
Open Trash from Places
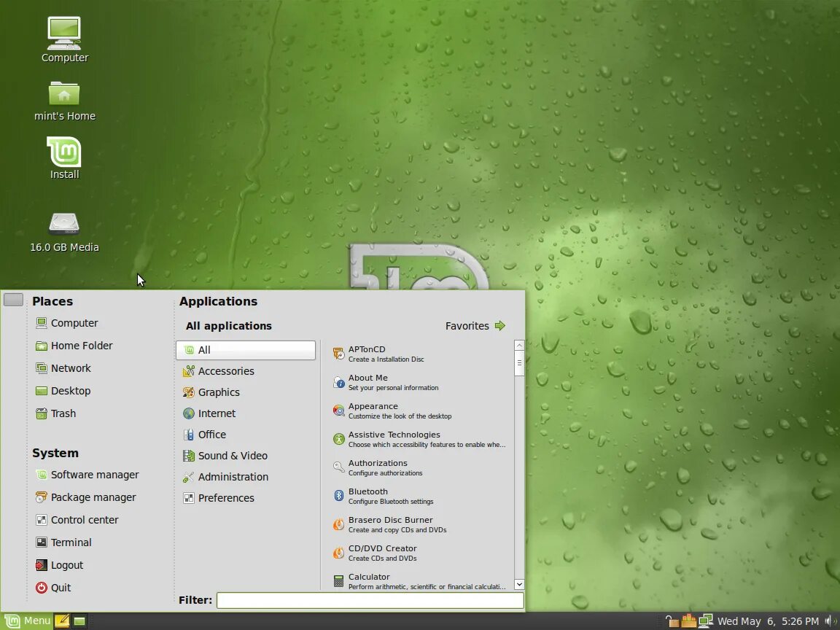coord(55,413)
